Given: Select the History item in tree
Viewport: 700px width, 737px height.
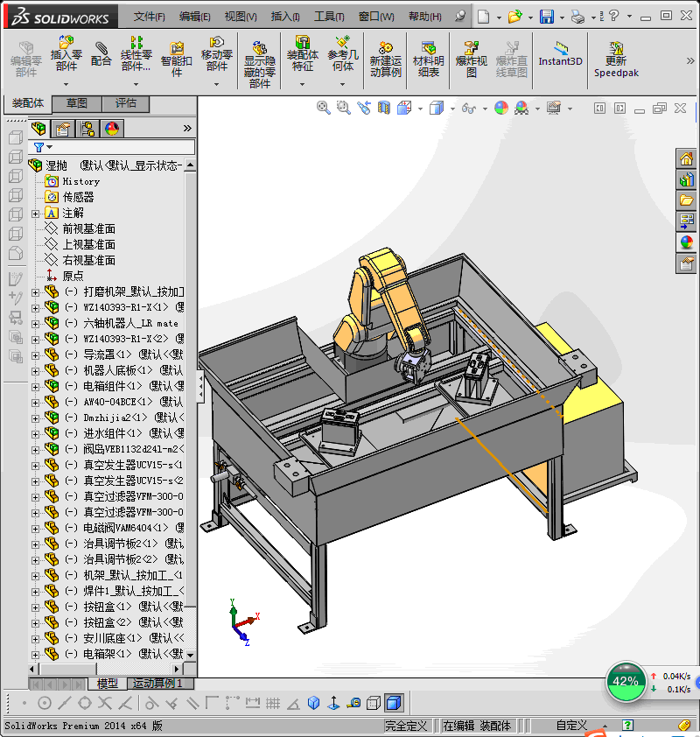Looking at the screenshot, I should [x=80, y=181].
